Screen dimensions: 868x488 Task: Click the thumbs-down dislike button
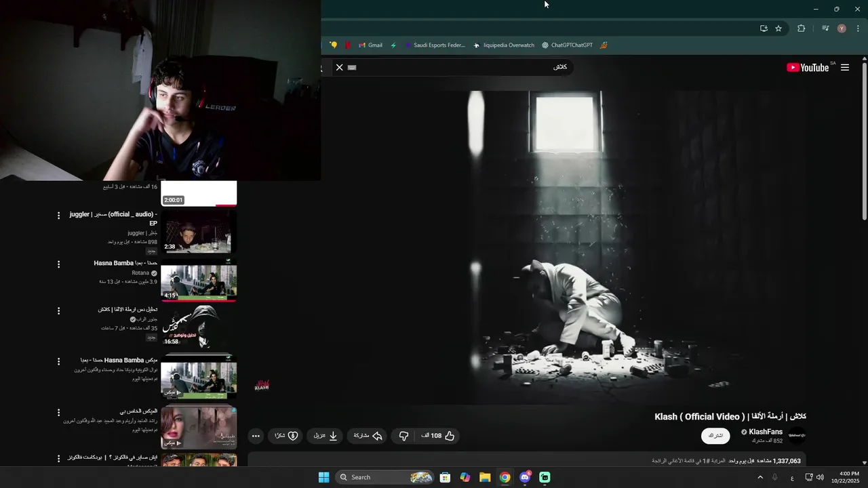403,436
